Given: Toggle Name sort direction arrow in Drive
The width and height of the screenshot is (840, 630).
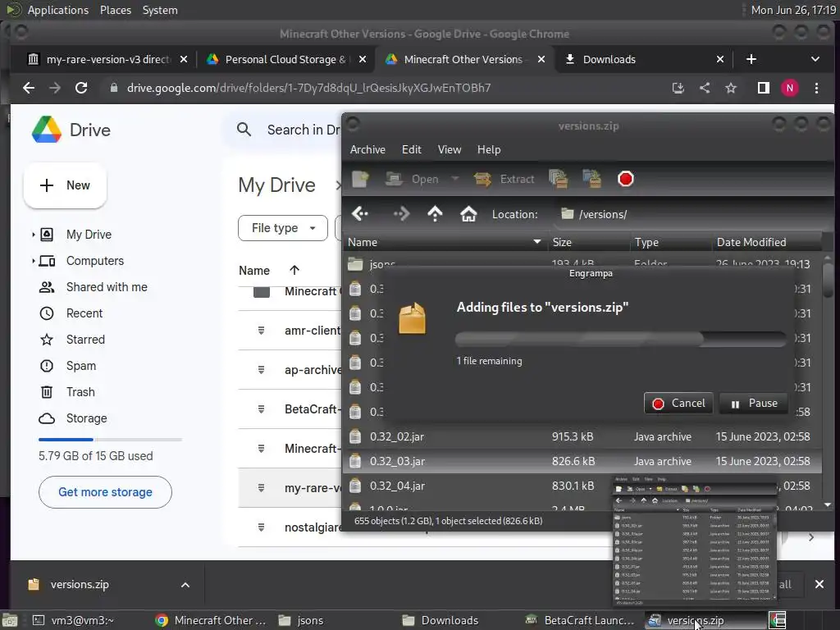Looking at the screenshot, I should coord(294,270).
